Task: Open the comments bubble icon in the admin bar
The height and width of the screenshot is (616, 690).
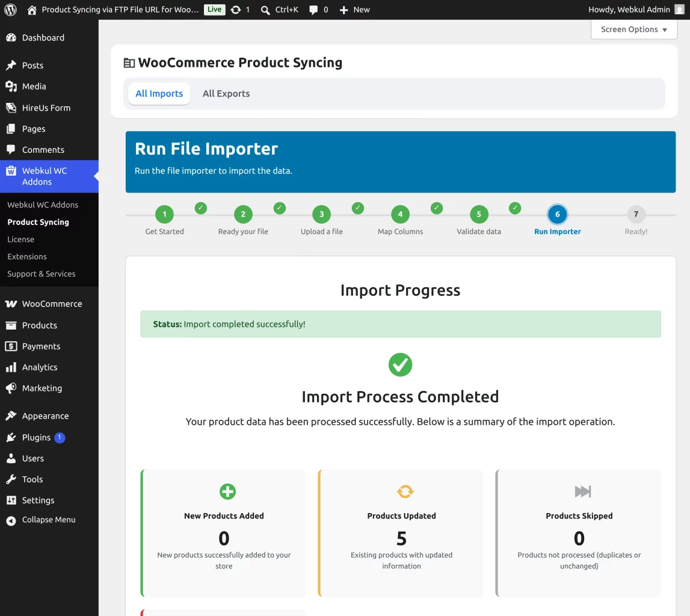Action: [x=313, y=10]
